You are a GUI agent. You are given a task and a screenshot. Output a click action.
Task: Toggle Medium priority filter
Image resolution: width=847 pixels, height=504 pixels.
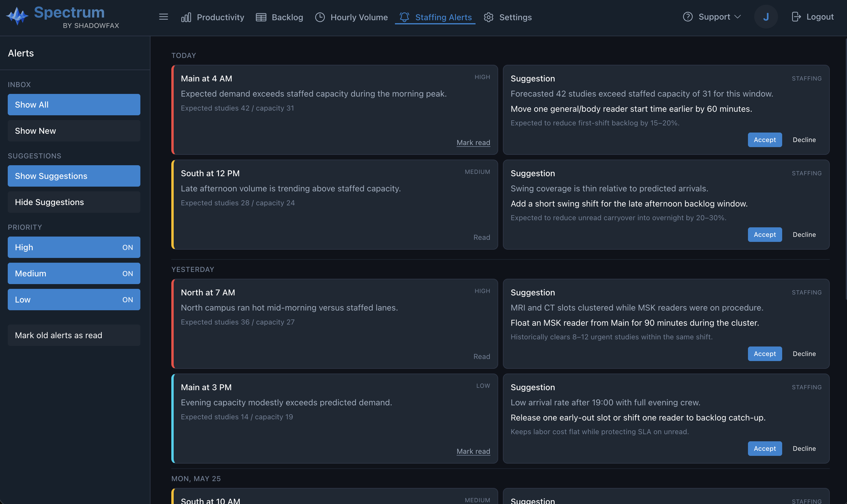[74, 273]
